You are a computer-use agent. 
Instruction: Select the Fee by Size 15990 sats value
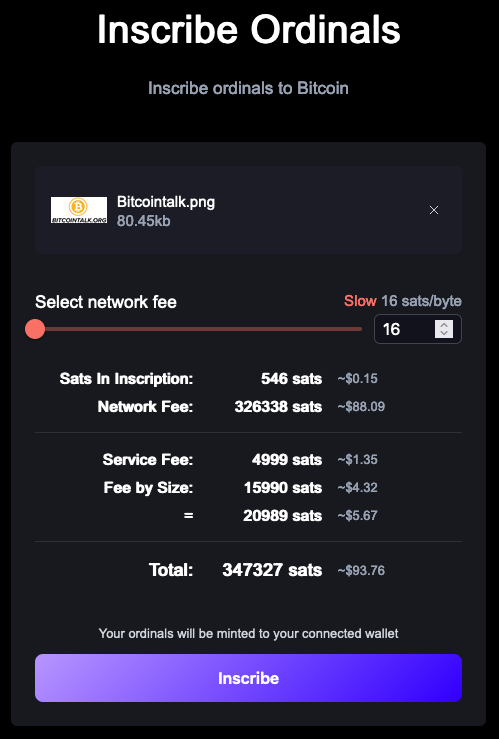tap(283, 487)
